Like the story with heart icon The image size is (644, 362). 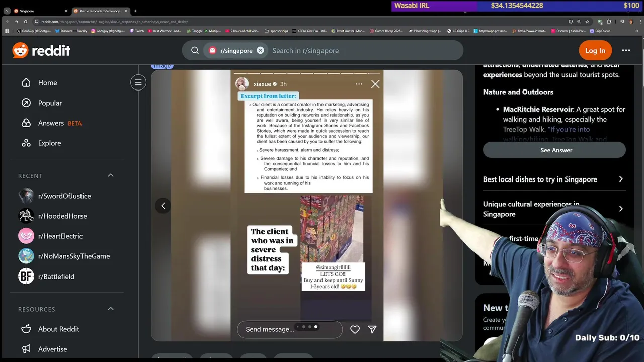(x=355, y=329)
